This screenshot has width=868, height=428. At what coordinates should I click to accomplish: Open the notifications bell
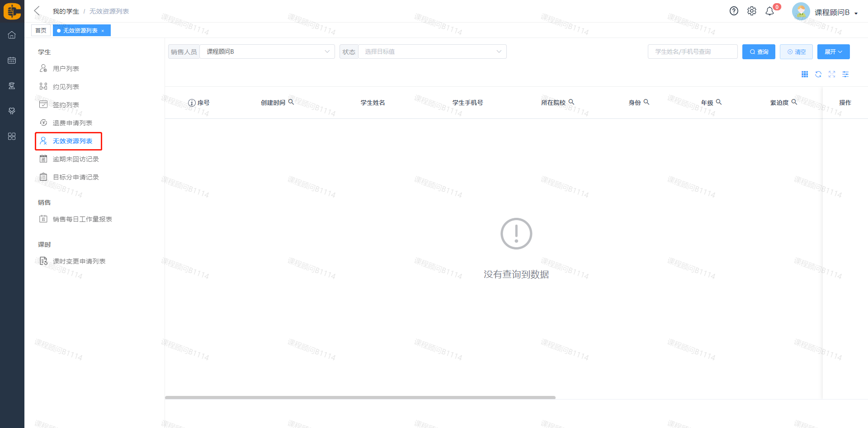click(x=769, y=11)
